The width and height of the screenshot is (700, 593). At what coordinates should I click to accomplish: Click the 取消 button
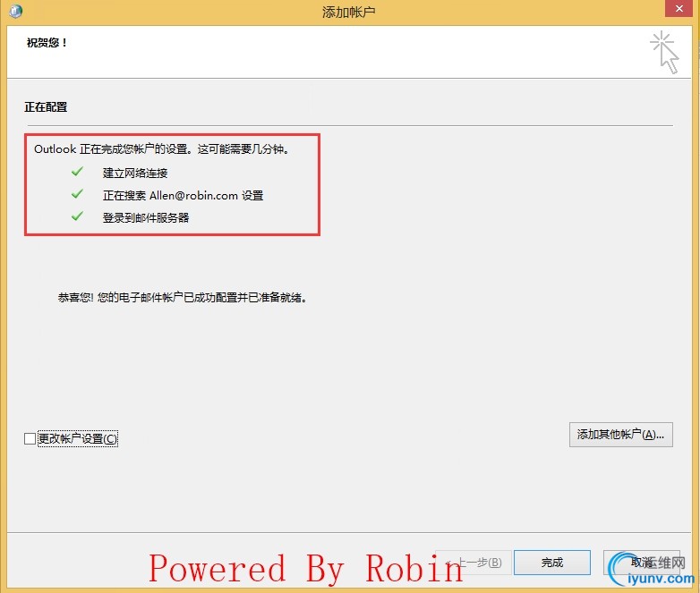coord(642,563)
